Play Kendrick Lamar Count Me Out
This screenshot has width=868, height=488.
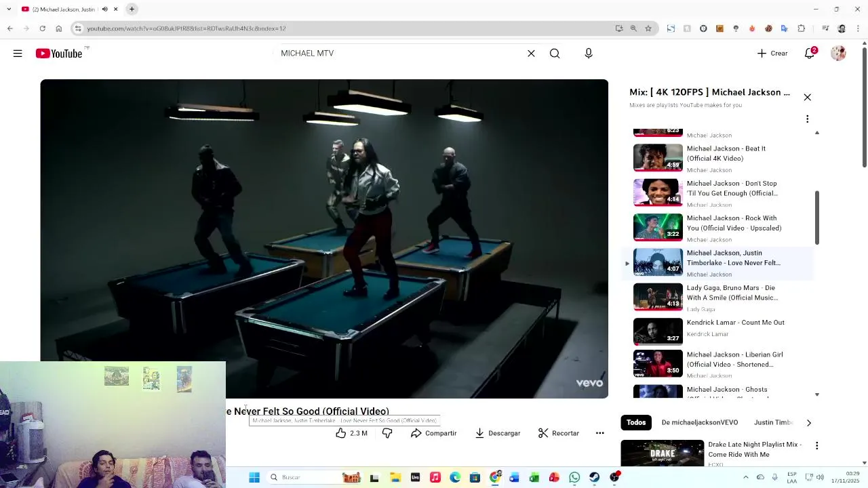(x=735, y=323)
